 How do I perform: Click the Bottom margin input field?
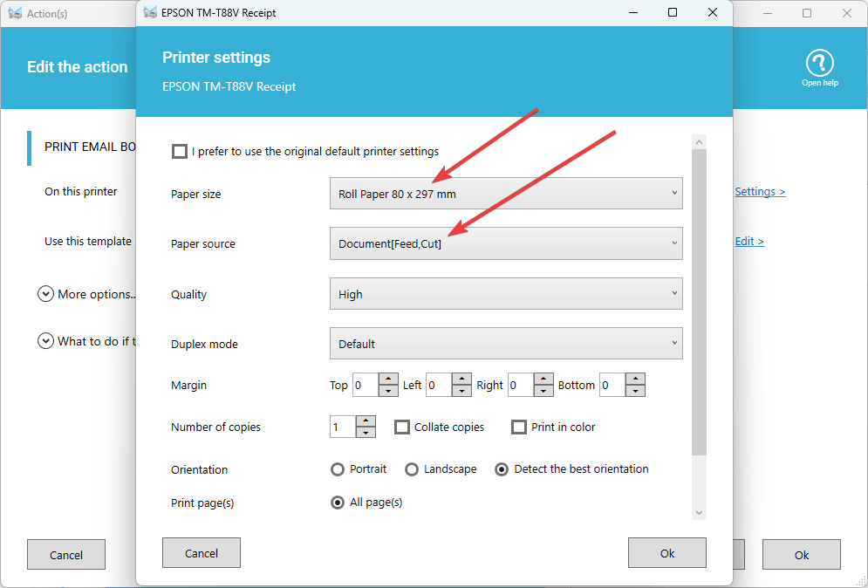pos(612,385)
